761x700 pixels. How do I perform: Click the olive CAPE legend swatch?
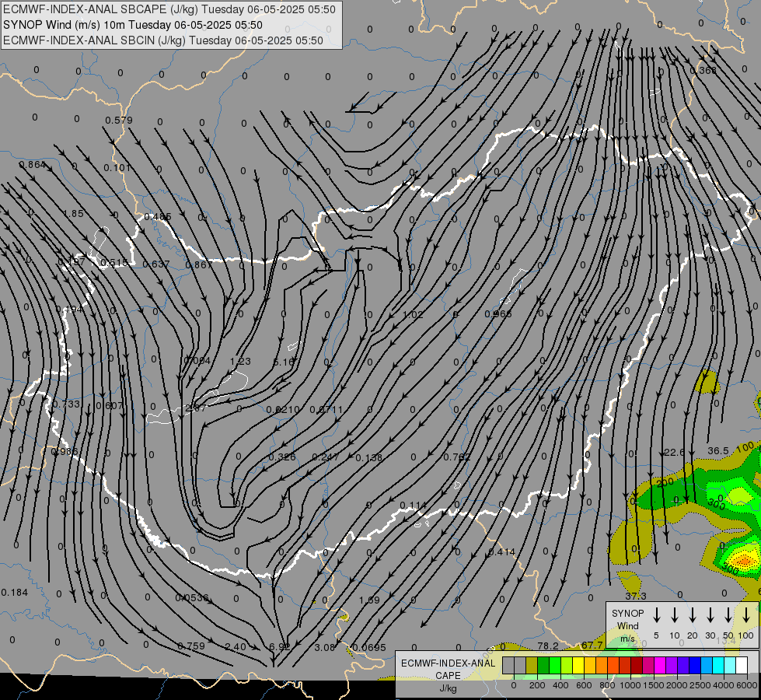pyautogui.click(x=532, y=666)
